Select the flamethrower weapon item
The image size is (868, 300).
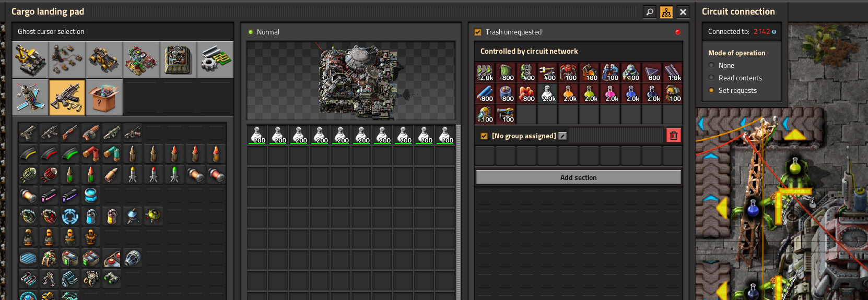(x=133, y=133)
